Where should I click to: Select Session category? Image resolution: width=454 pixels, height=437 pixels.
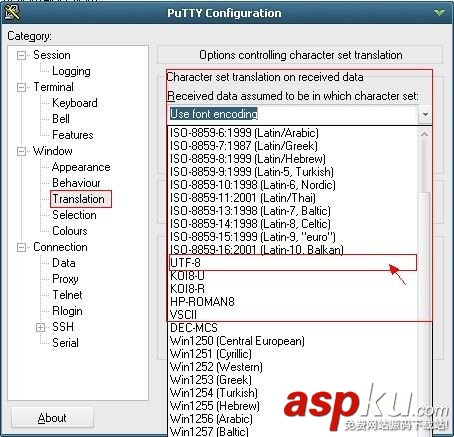(x=52, y=55)
